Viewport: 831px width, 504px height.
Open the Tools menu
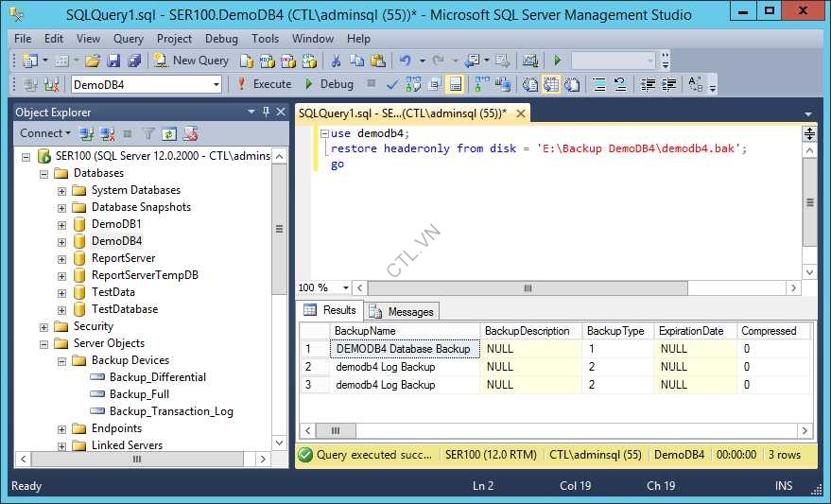(265, 39)
